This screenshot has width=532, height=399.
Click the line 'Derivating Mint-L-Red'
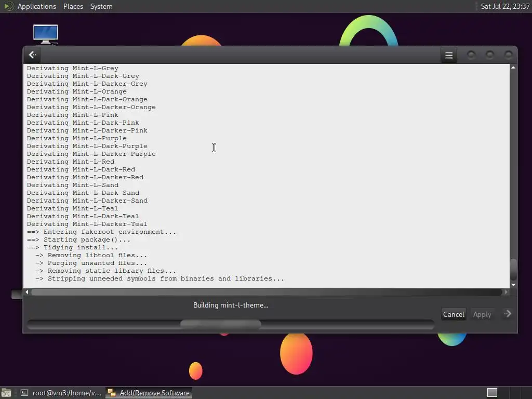[x=71, y=162]
